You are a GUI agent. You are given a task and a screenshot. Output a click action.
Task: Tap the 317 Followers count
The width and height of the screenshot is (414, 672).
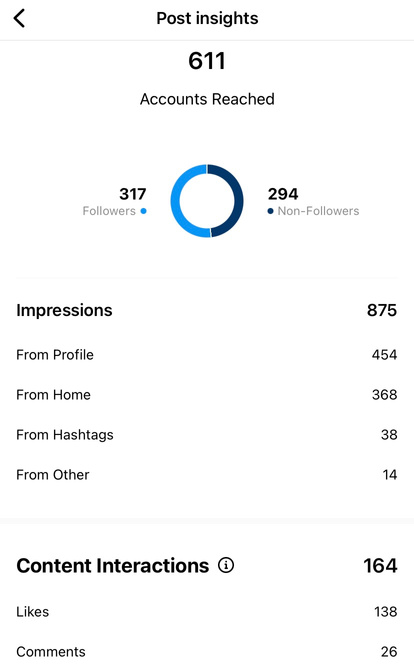pos(133,194)
